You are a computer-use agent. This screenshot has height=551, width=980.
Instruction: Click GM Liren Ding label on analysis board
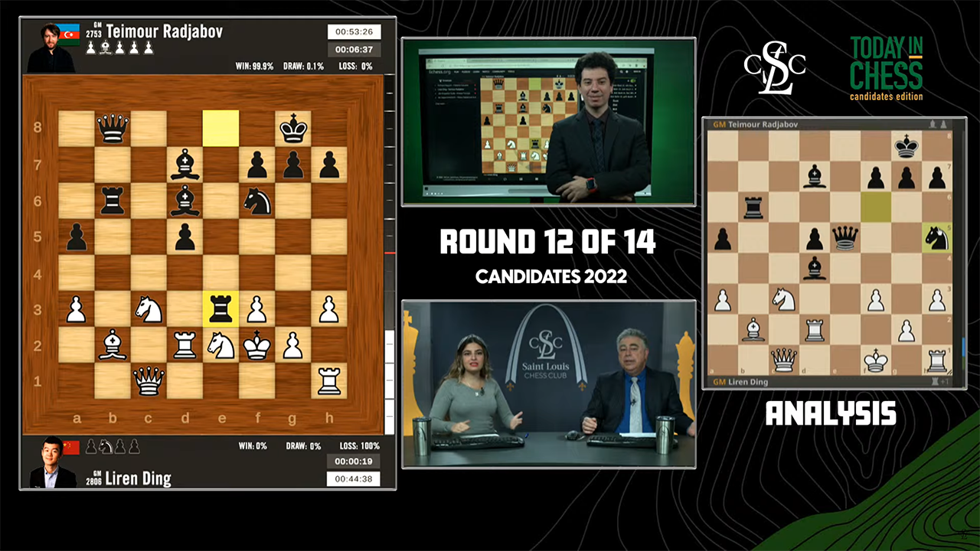(x=740, y=382)
